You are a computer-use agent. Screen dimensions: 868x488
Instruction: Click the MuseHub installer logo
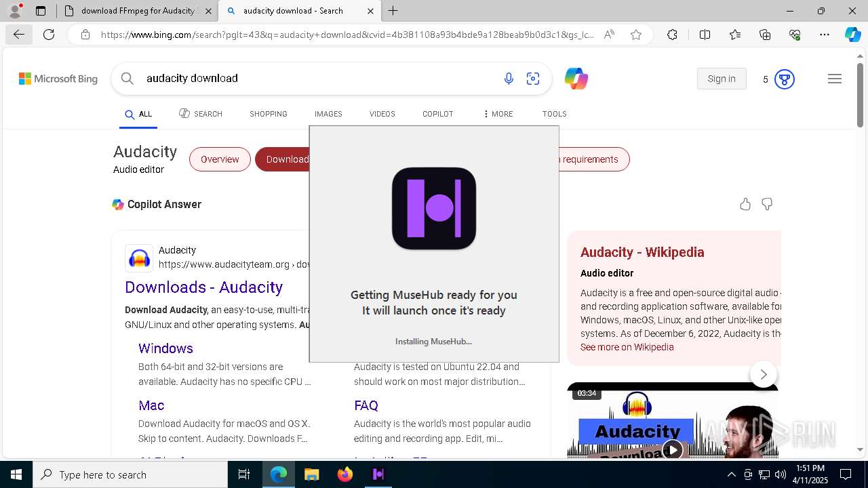point(434,208)
